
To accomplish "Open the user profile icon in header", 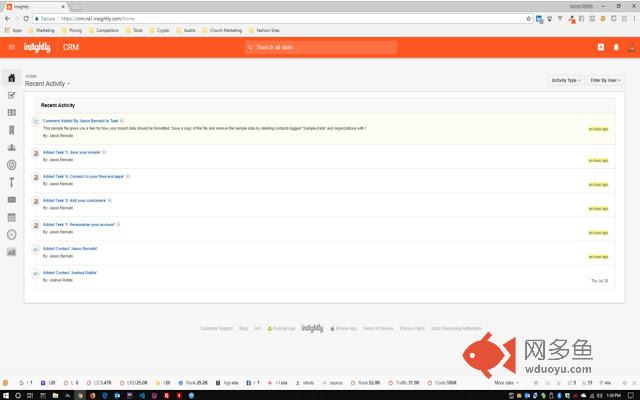I will 631,47.
